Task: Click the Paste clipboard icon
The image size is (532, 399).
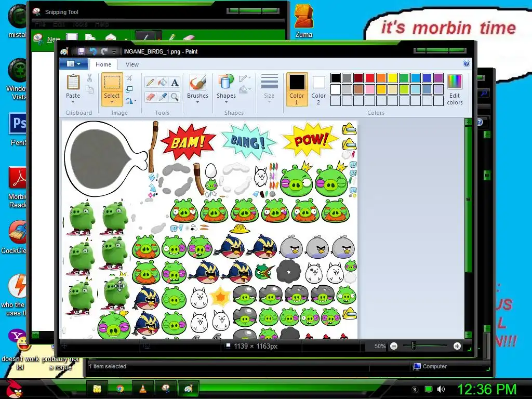Action: coord(73,83)
